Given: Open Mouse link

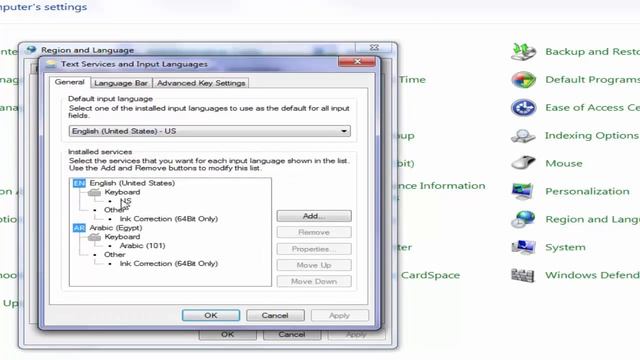Looking at the screenshot, I should pyautogui.click(x=564, y=163).
